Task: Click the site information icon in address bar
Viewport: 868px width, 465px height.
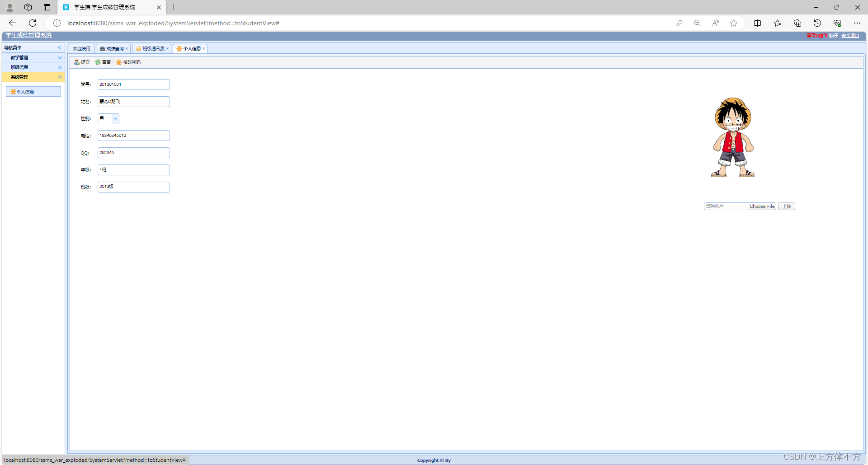Action: 57,23
